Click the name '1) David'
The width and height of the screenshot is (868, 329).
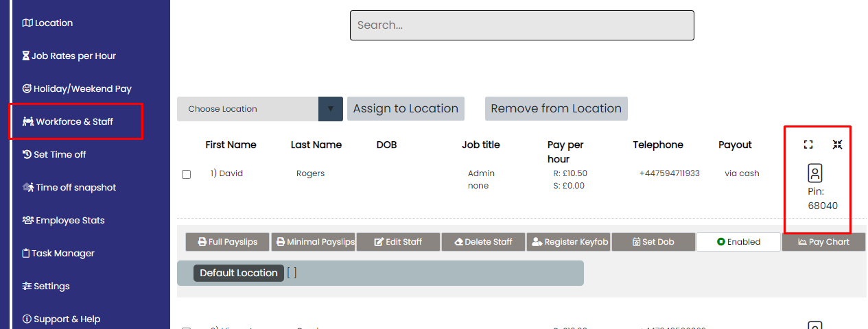226,173
